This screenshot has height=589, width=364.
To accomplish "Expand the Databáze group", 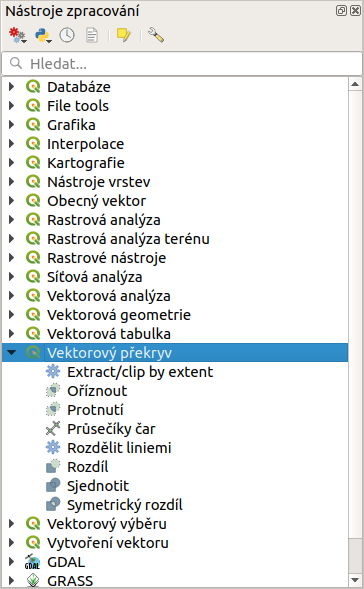I will coord(12,87).
